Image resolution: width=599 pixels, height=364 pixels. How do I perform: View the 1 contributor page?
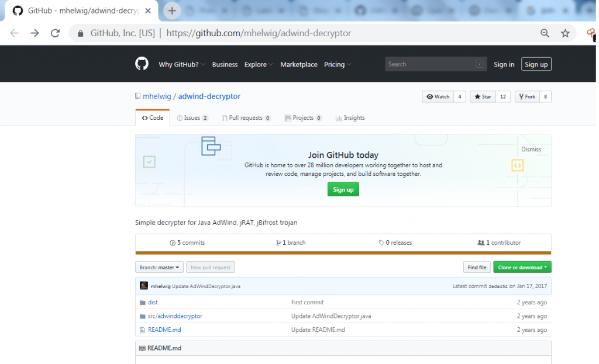pyautogui.click(x=500, y=242)
